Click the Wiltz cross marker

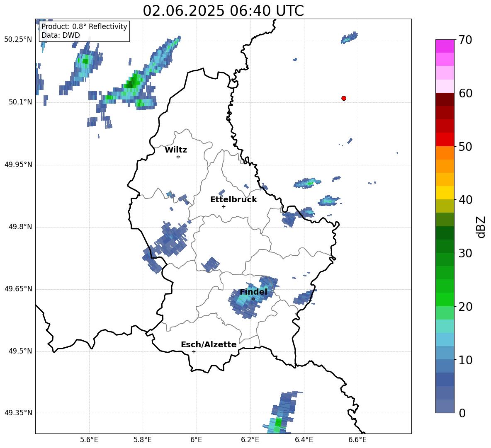click(178, 157)
